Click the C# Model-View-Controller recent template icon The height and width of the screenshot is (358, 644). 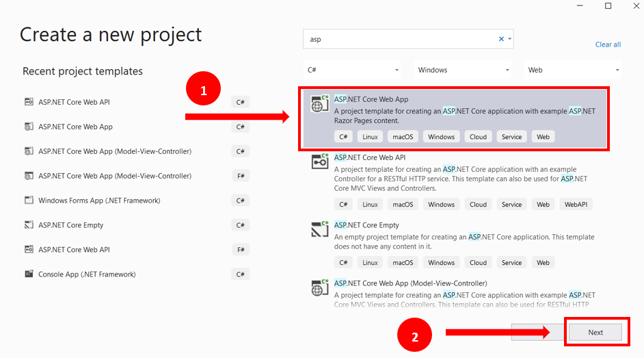(x=29, y=151)
